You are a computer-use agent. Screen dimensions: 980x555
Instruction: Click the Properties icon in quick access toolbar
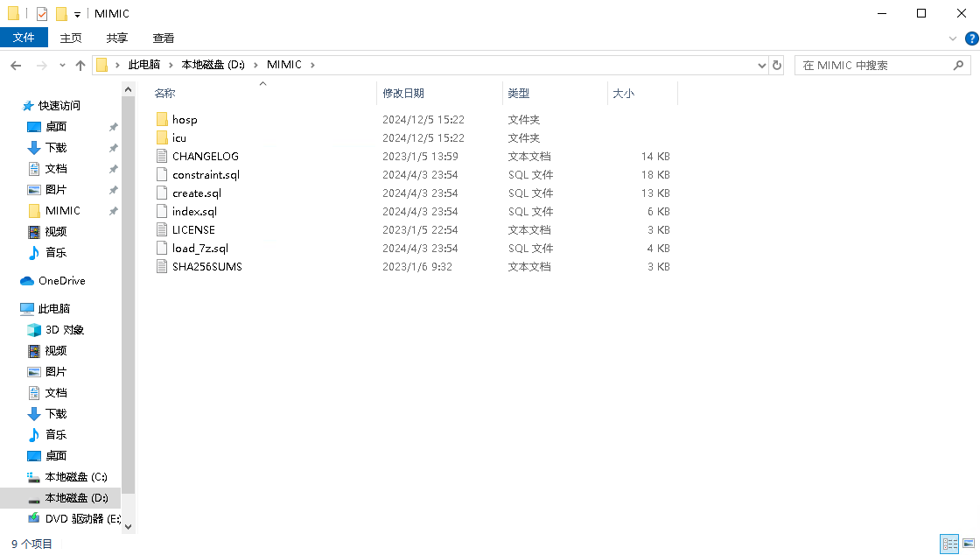[42, 14]
